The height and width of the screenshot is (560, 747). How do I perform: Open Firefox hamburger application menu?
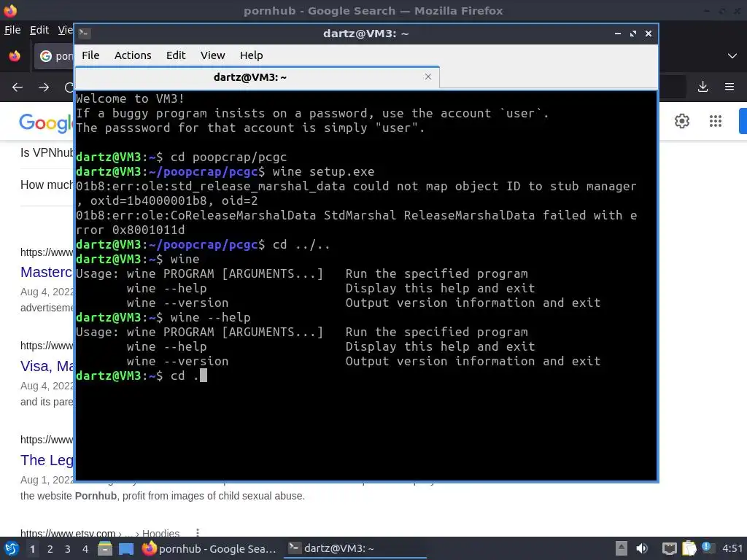pyautogui.click(x=729, y=87)
